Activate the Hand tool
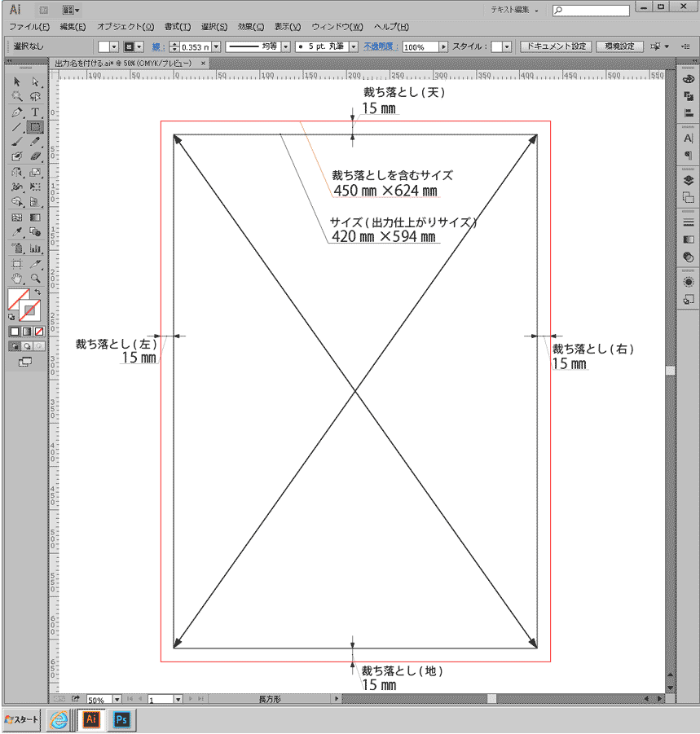The height and width of the screenshot is (734, 700). 17,279
